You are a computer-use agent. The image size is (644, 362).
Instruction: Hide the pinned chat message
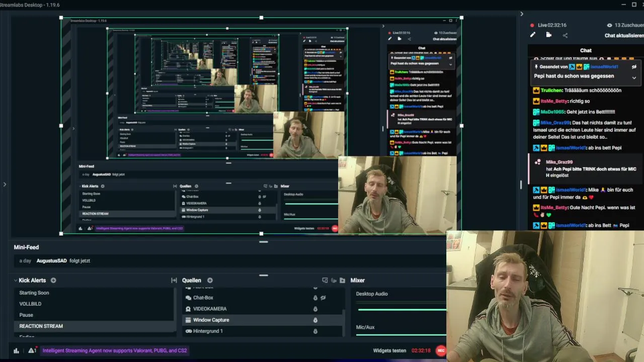[634, 67]
